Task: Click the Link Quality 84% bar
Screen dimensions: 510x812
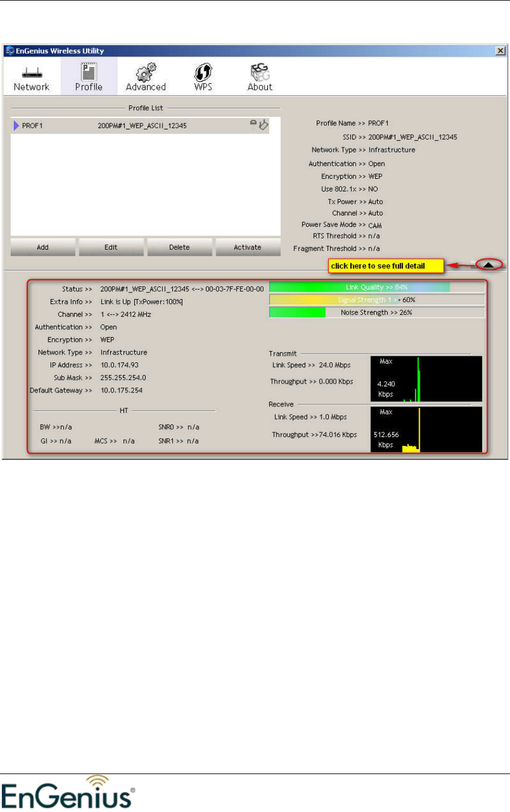Action: point(377,287)
